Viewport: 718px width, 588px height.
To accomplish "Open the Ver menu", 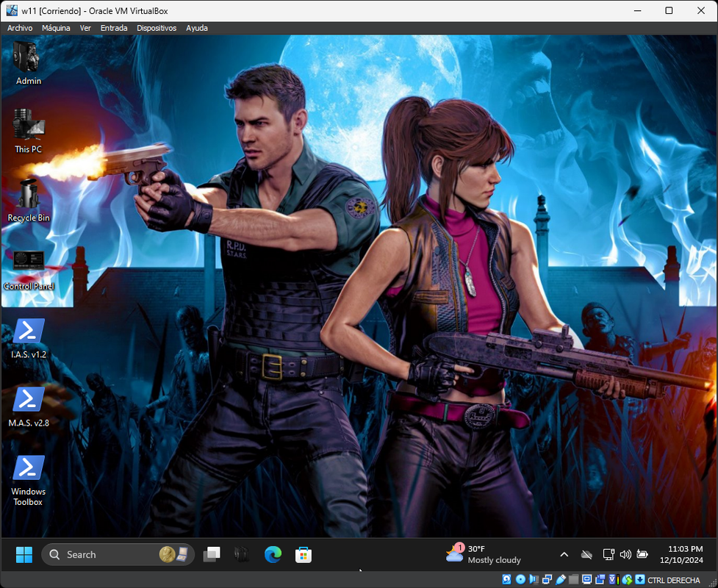I will point(85,28).
